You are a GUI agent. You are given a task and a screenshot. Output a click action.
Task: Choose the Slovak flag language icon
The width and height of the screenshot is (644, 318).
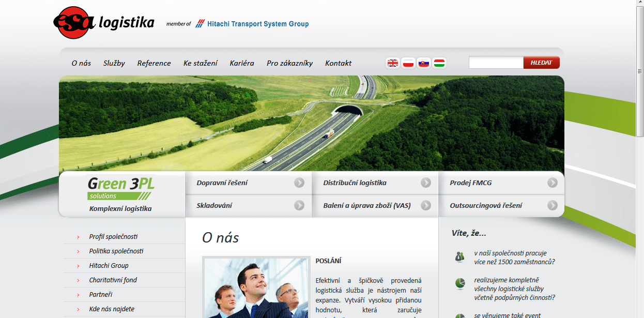point(424,63)
